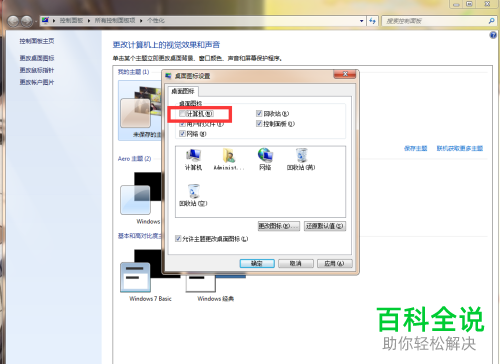Click the 桌面图标设置 dialog title icon
This screenshot has width=500, height=364.
(168, 76)
